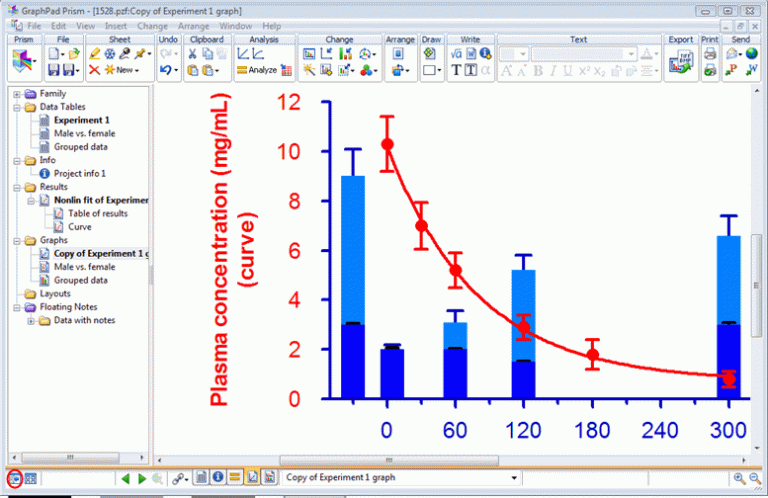
Task: Zoom out with the magnifier minus icon
Action: pyautogui.click(x=755, y=478)
